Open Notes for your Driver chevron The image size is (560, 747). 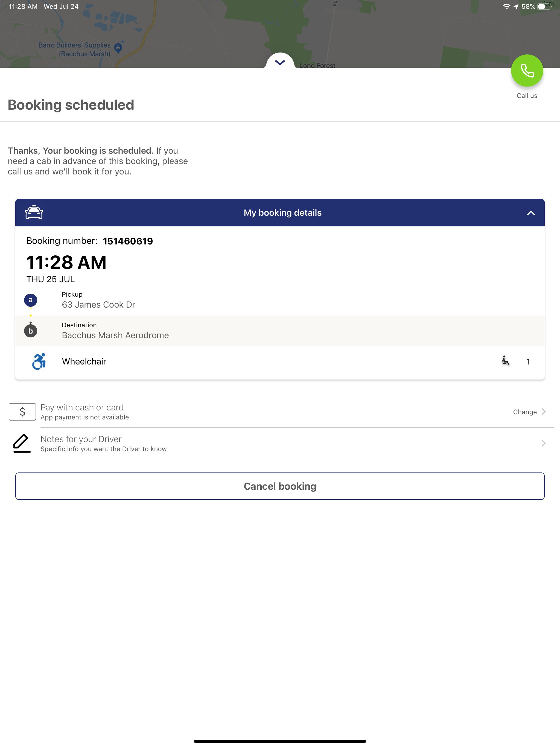pos(543,443)
